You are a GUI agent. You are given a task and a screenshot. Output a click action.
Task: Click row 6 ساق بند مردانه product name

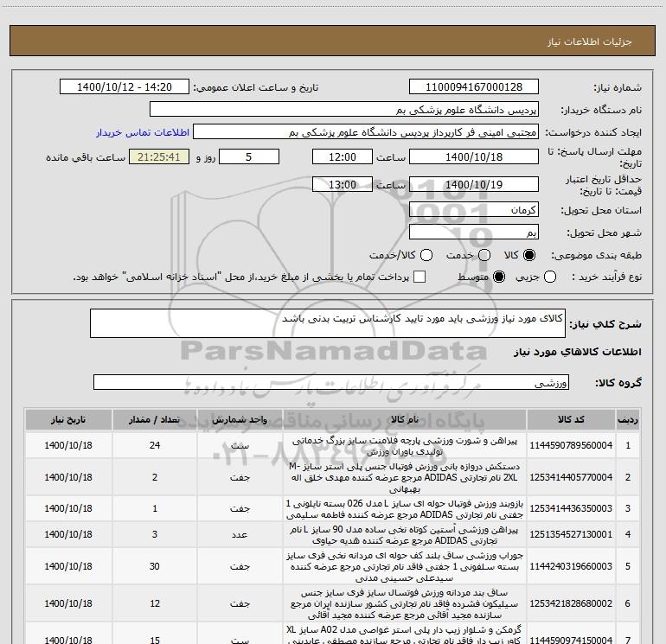(x=405, y=603)
